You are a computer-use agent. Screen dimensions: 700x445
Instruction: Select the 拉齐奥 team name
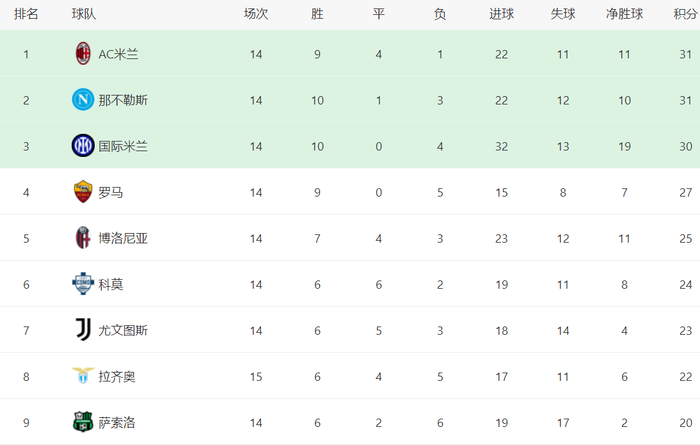click(x=118, y=376)
